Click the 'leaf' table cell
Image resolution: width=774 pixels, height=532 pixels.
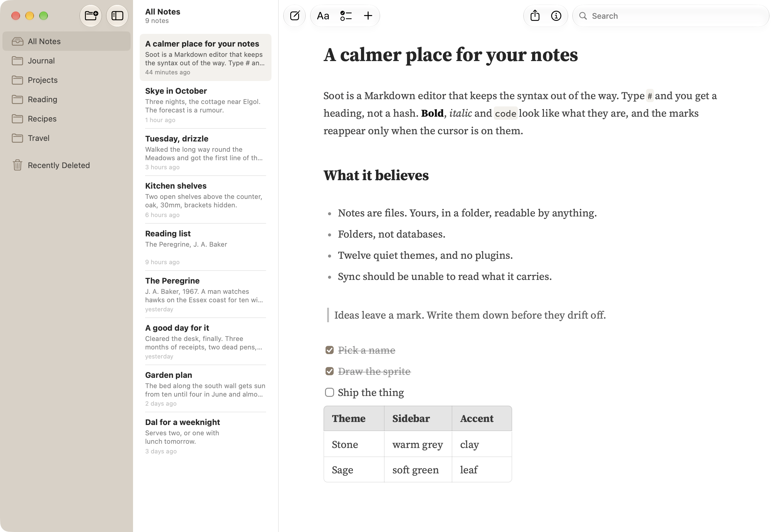(482, 470)
